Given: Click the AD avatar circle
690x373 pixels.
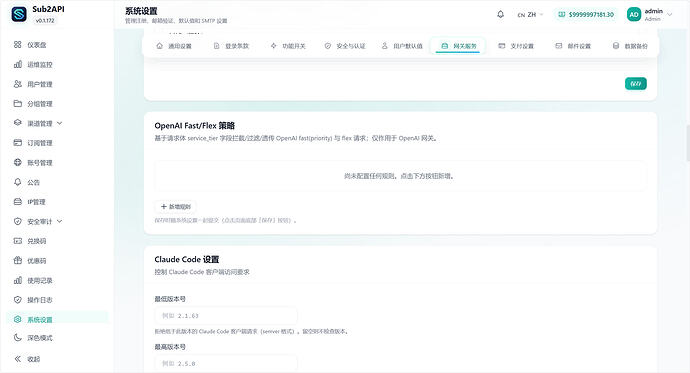Looking at the screenshot, I should tap(634, 15).
